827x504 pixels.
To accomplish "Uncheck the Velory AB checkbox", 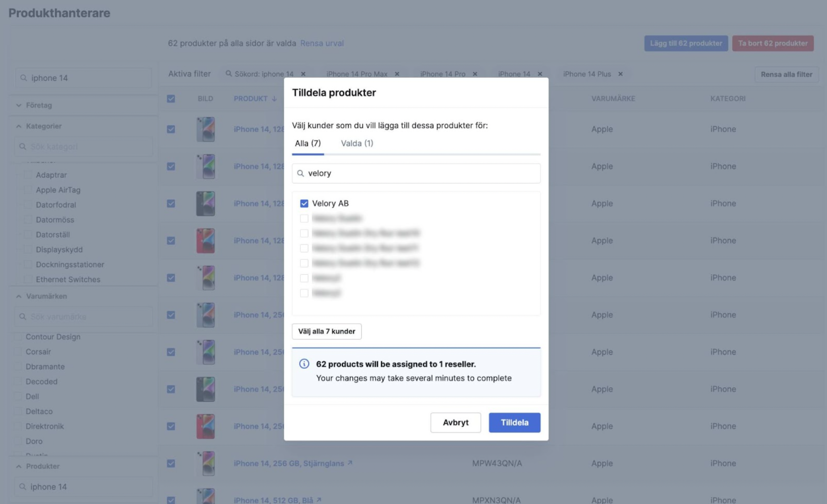I will click(x=304, y=203).
